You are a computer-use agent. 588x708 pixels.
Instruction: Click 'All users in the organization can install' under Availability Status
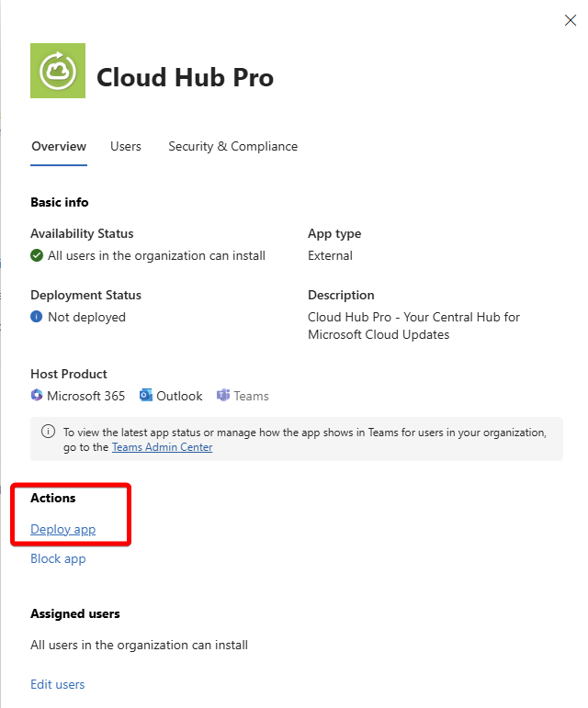157,256
